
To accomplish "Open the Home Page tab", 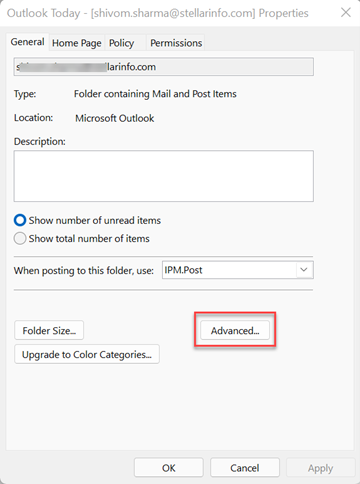I will pos(77,43).
